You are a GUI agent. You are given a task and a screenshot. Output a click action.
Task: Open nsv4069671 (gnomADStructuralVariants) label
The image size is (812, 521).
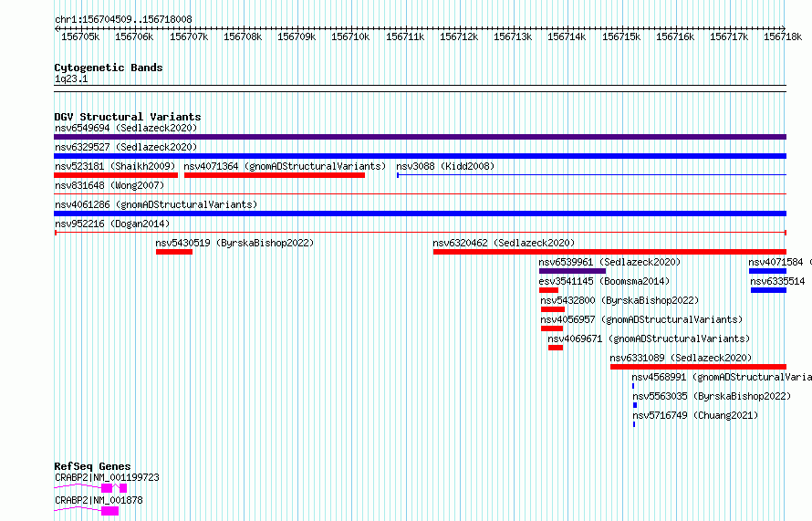649,339
